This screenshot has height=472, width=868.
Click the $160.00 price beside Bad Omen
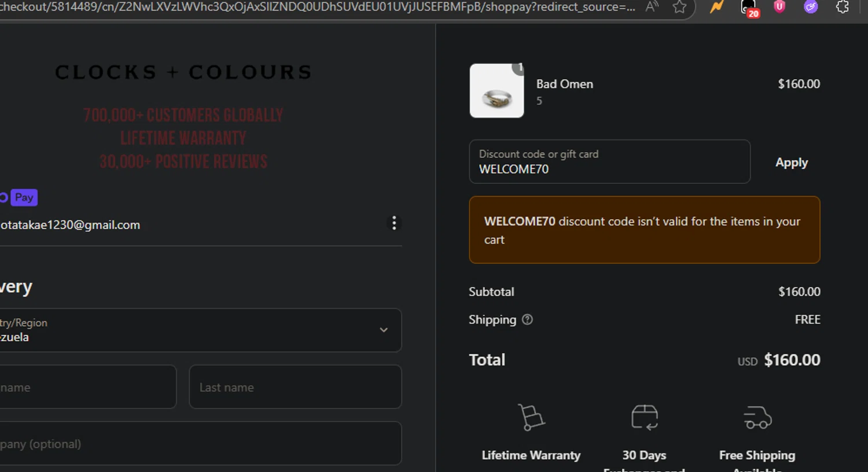point(799,84)
